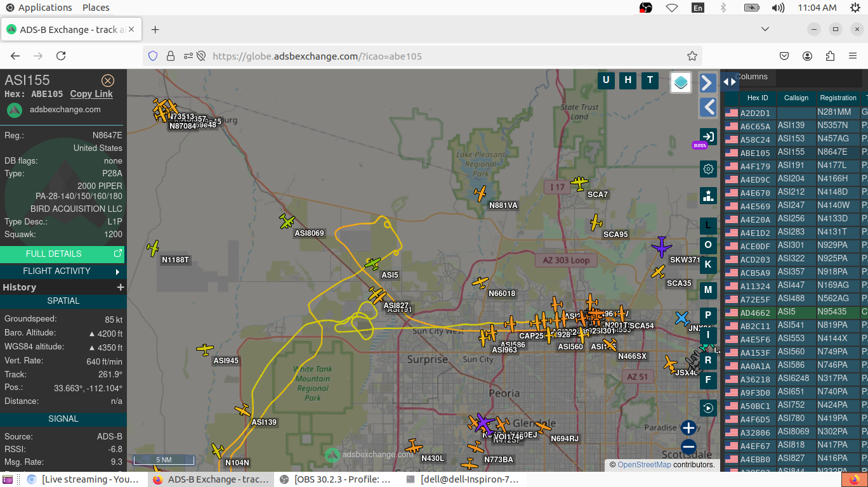Zoom in on the map
The image size is (868, 487).
click(688, 428)
